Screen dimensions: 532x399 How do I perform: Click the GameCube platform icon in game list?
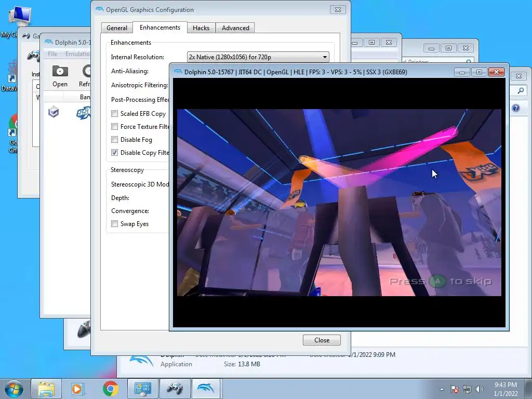pyautogui.click(x=54, y=112)
